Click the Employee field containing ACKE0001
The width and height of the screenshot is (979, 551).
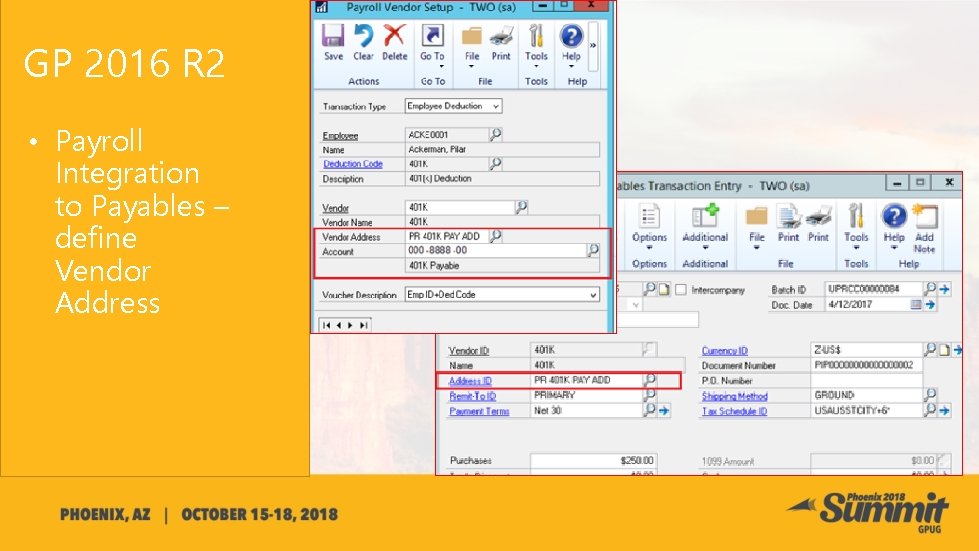click(446, 134)
